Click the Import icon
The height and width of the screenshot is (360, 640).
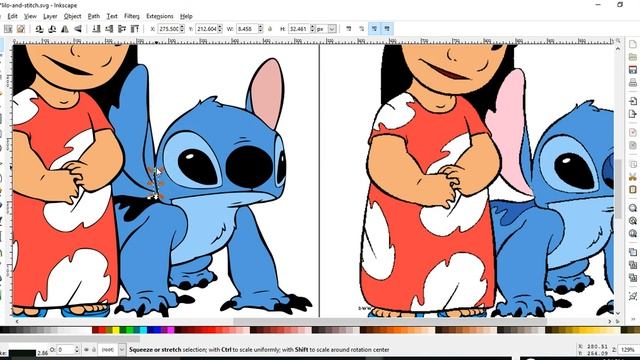click(633, 101)
